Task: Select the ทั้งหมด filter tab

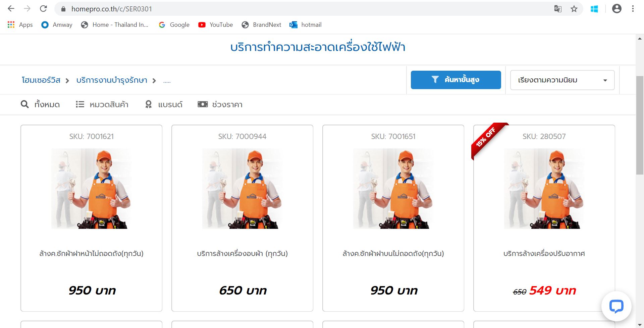Action: 40,105
